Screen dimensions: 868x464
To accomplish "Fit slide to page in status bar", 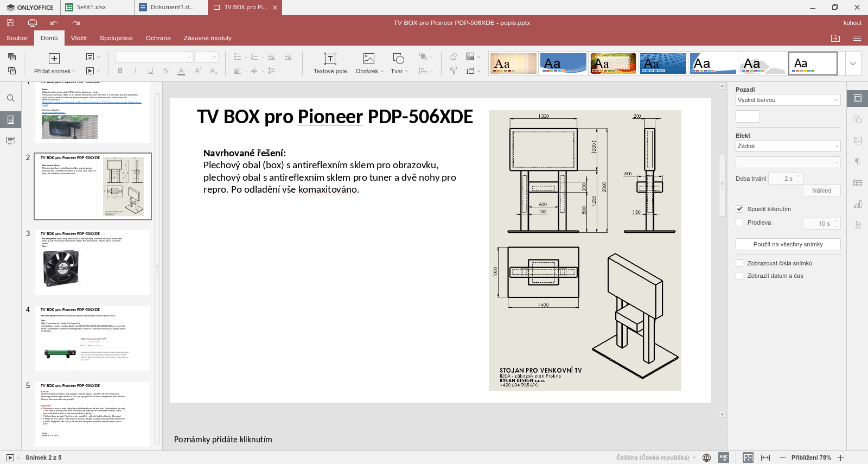I will coord(748,457).
